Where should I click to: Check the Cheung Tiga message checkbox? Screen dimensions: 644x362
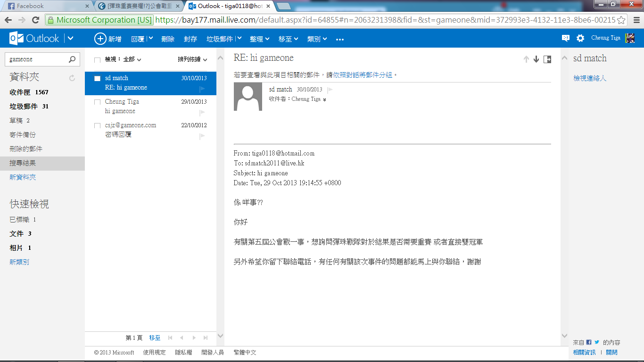(98, 102)
